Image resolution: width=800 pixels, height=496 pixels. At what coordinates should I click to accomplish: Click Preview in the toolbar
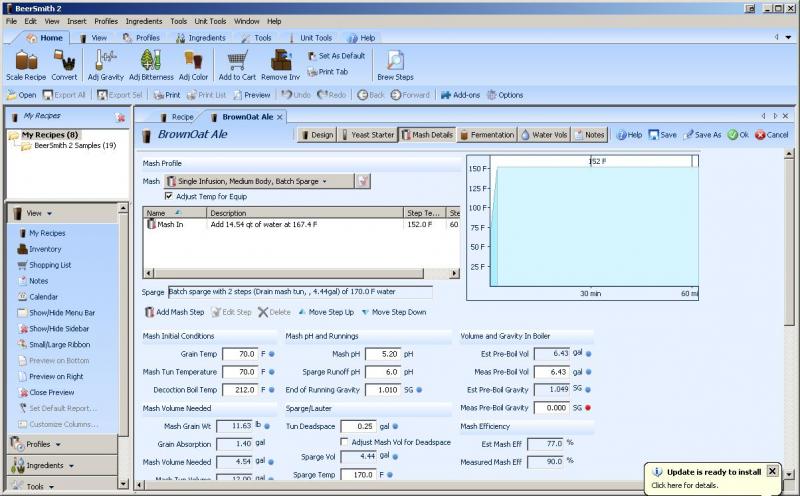[252, 95]
